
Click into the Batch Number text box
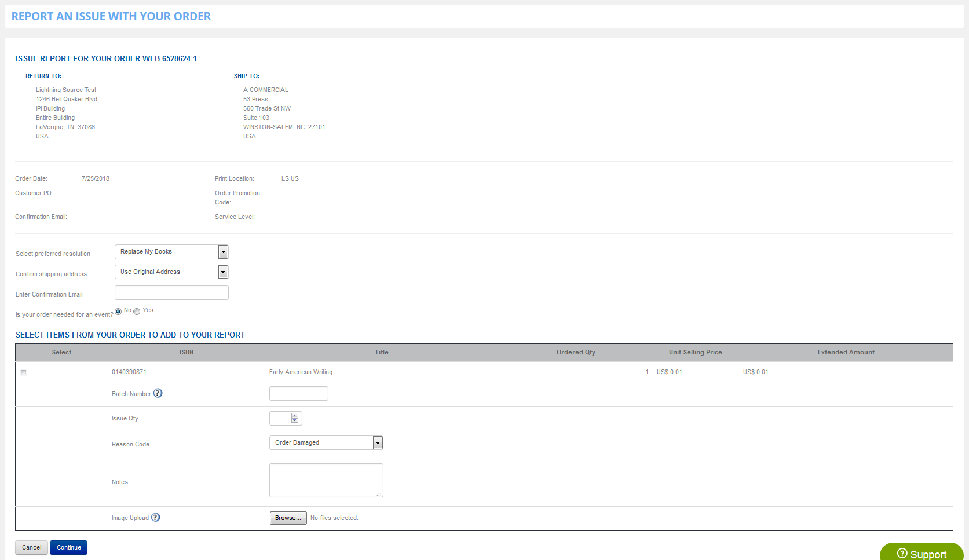coord(298,394)
